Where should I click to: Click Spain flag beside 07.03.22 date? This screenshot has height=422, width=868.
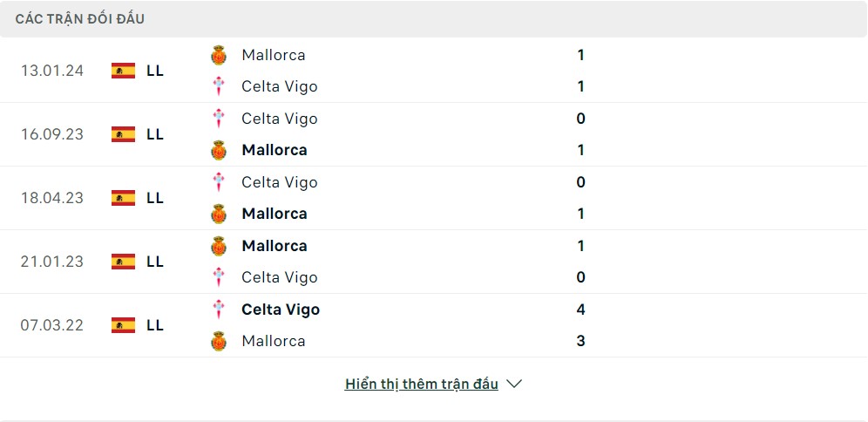pyautogui.click(x=123, y=325)
